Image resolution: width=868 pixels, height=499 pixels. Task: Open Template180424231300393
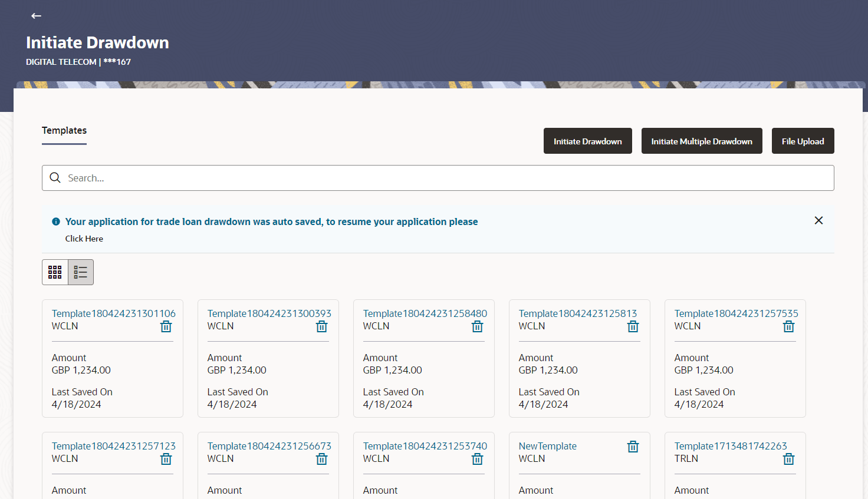tap(269, 313)
